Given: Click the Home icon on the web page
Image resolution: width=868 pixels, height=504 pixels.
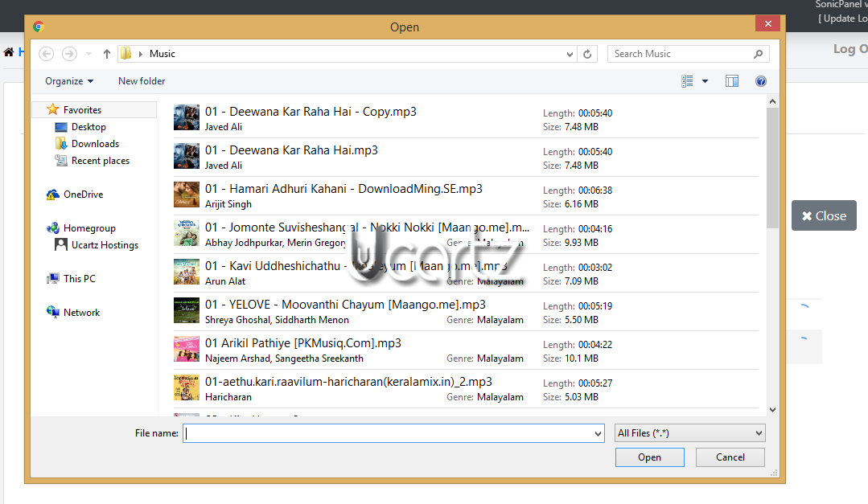Looking at the screenshot, I should coord(8,52).
